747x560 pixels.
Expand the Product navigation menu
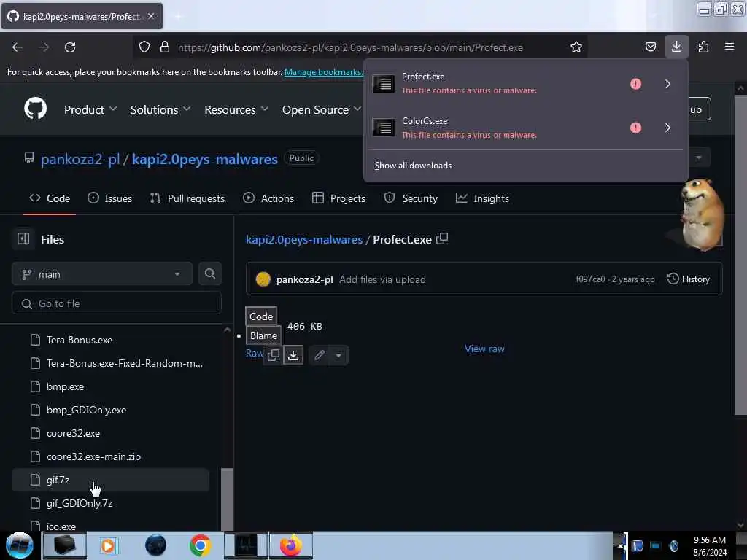click(90, 109)
